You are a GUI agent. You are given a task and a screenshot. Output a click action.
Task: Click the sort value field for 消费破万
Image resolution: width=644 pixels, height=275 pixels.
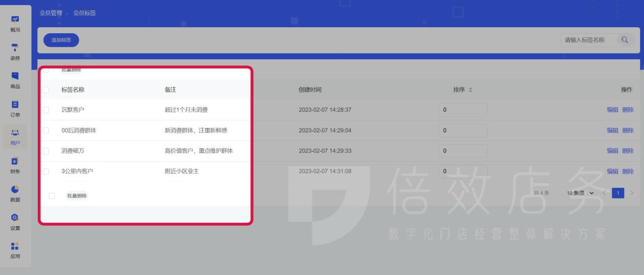coord(463,151)
